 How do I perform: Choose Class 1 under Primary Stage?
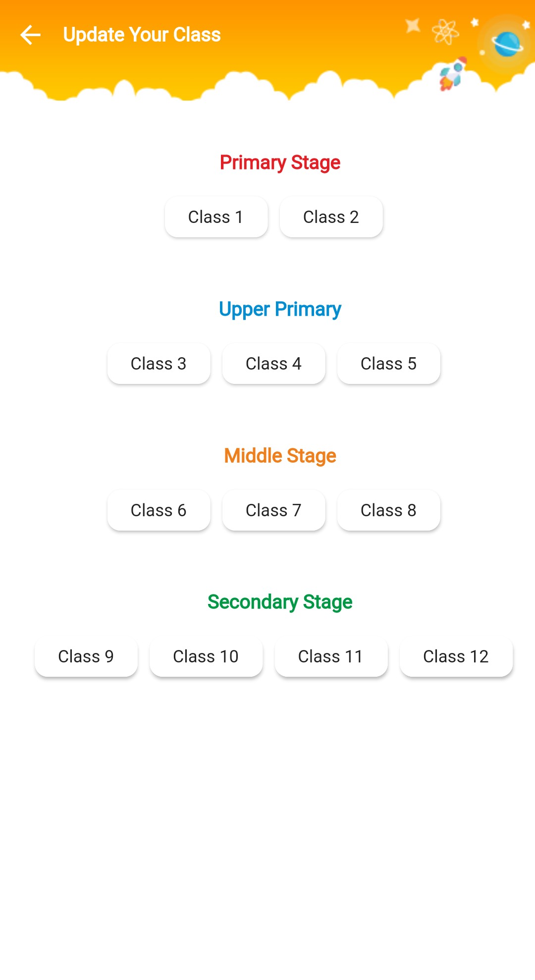tap(216, 217)
